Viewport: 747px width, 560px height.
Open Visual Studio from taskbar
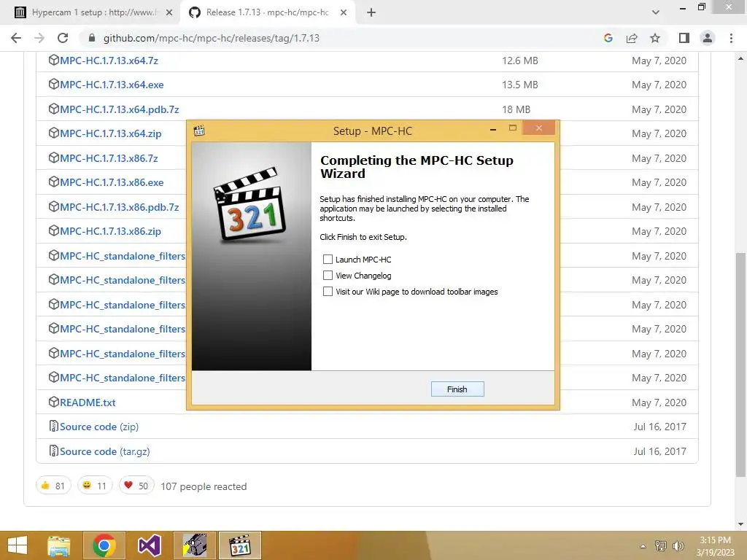point(150,545)
